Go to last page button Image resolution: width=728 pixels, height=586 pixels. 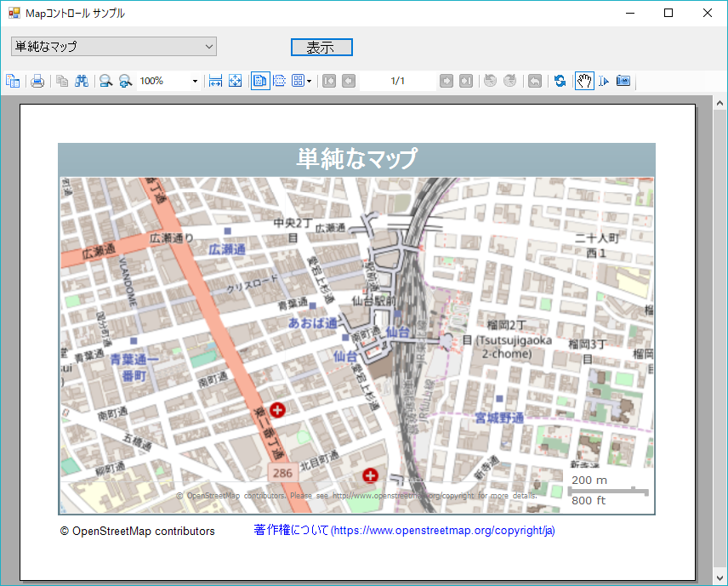(466, 81)
